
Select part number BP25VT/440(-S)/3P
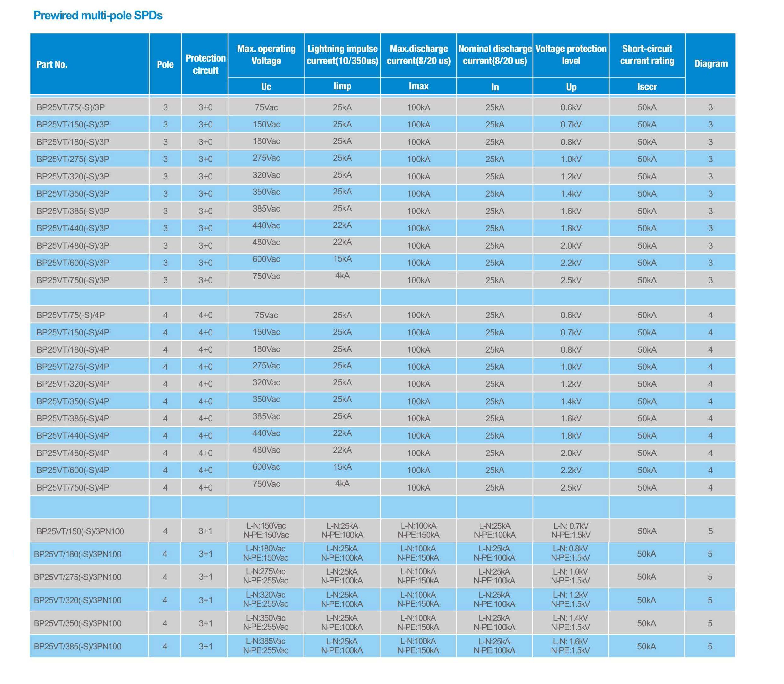tap(73, 228)
